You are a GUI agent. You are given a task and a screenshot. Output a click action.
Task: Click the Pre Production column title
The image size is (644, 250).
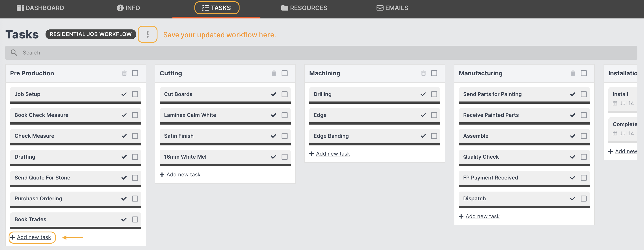click(x=32, y=73)
